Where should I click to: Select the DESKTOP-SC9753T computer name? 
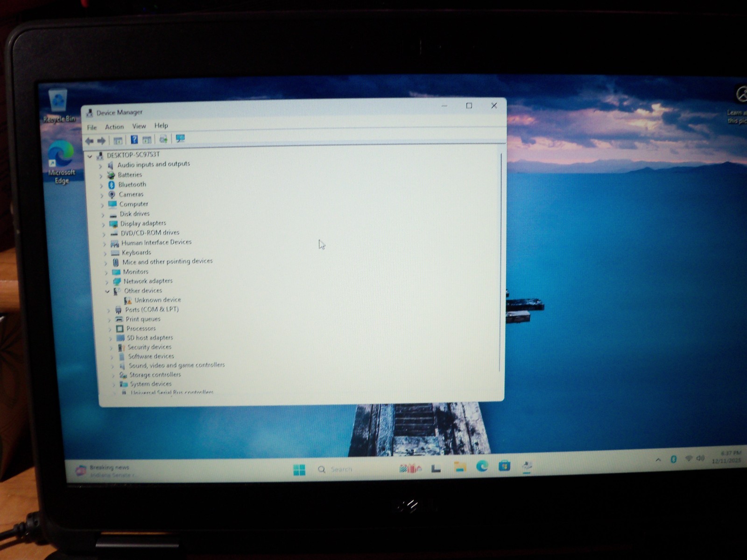click(133, 154)
